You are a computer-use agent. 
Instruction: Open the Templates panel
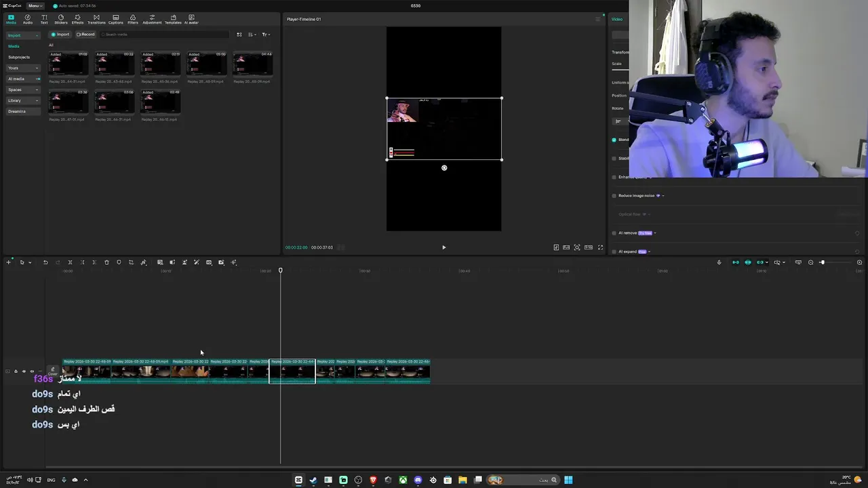click(x=173, y=19)
